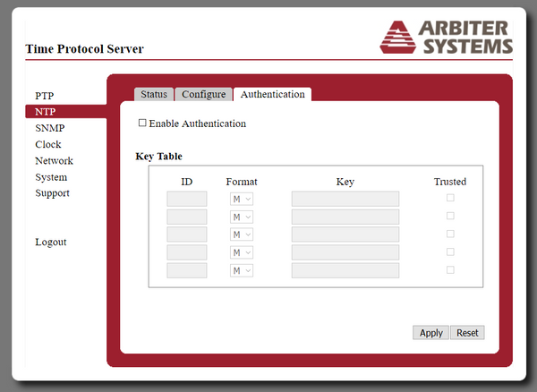Toggle Trusted checkbox in last key row
The width and height of the screenshot is (537, 392).
coord(450,269)
